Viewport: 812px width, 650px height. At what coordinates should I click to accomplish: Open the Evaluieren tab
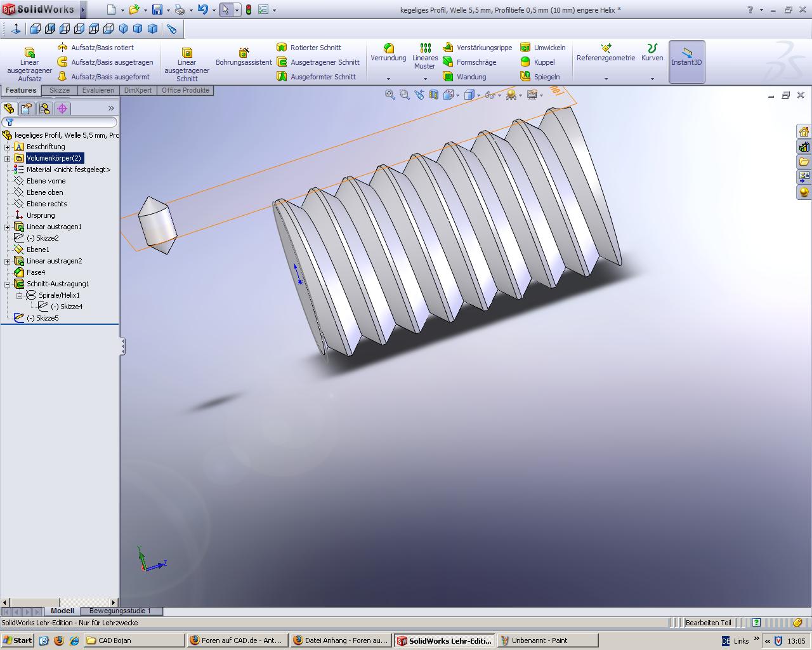(x=98, y=90)
